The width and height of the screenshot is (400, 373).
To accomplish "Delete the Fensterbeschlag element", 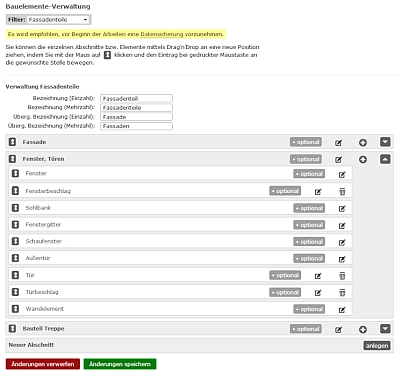I will coord(342,191).
